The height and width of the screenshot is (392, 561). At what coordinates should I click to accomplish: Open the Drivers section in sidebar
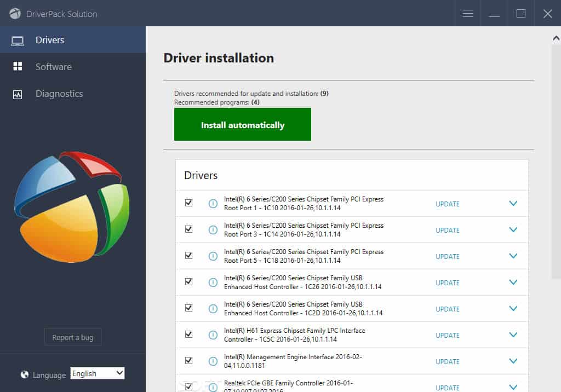pyautogui.click(x=73, y=40)
